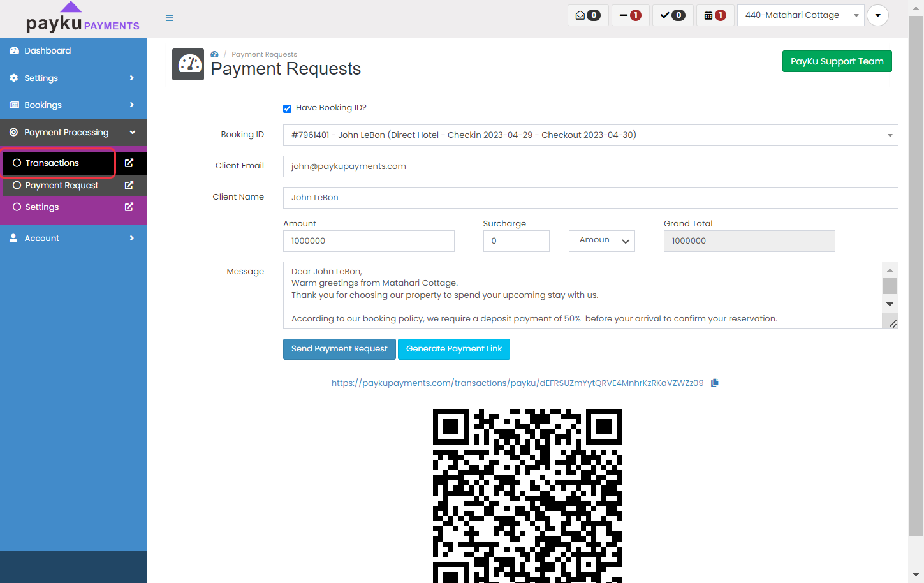Open the 440-Matahari Cottage property selector

click(801, 15)
